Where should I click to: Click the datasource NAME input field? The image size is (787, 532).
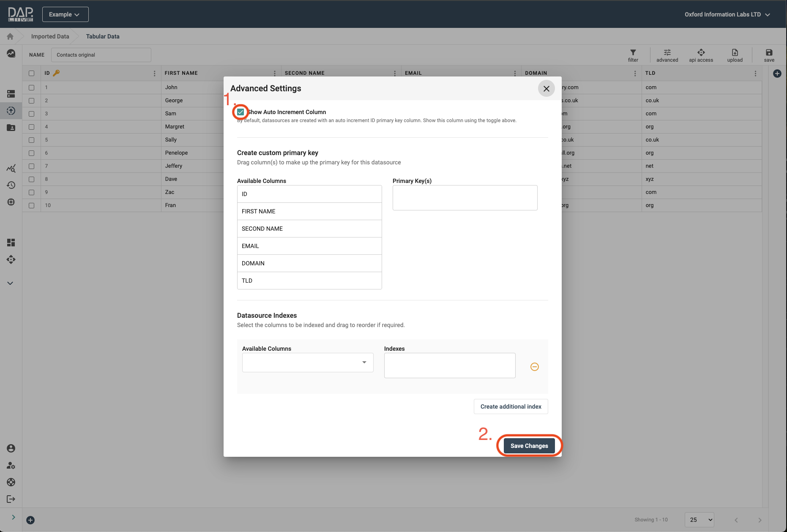click(101, 55)
